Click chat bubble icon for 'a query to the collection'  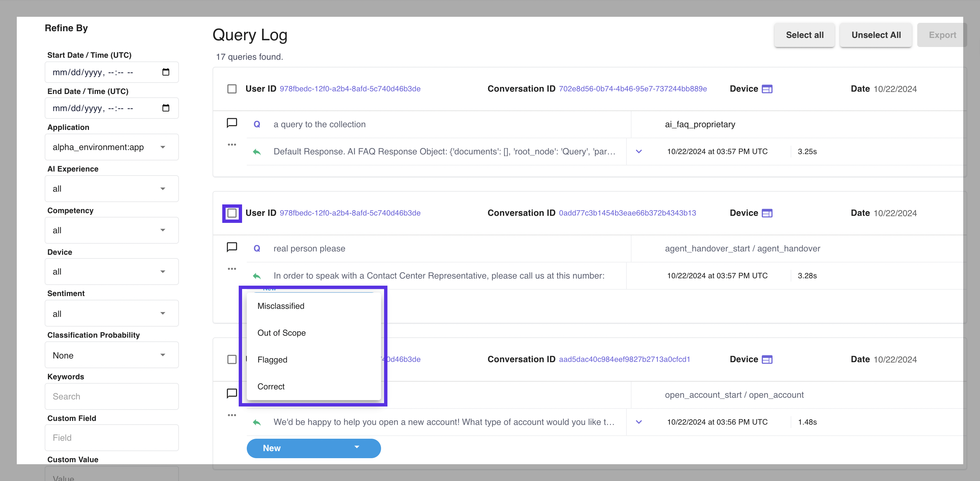(x=232, y=123)
